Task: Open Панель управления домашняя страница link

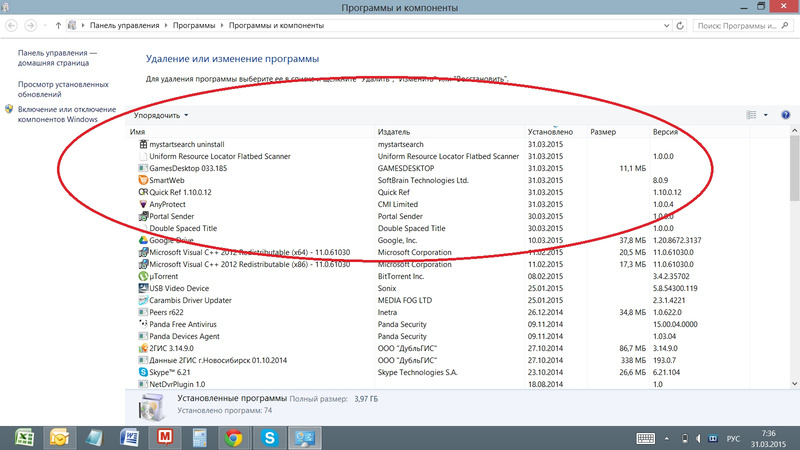Action: [x=57, y=58]
